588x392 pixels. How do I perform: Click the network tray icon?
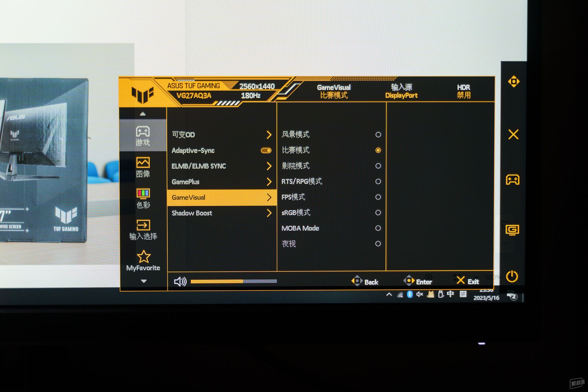coord(400,295)
